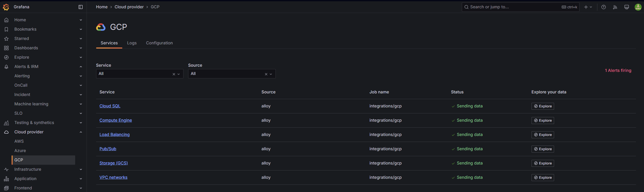Select GCP in the sidebar

click(44, 160)
